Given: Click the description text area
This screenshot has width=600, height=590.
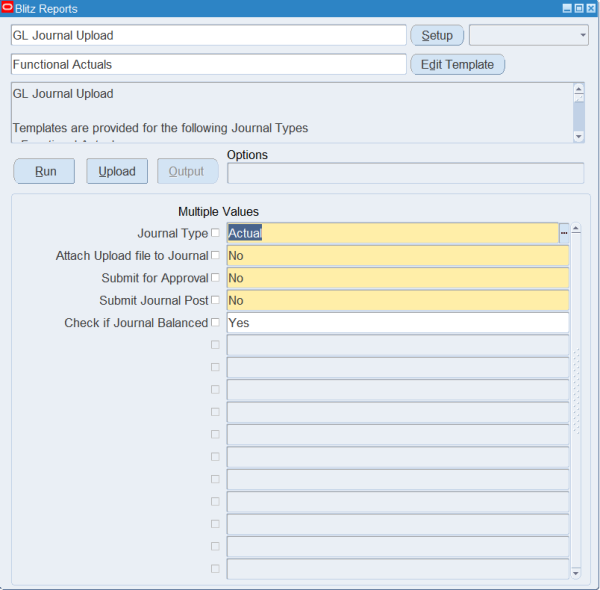Looking at the screenshot, I should point(292,112).
